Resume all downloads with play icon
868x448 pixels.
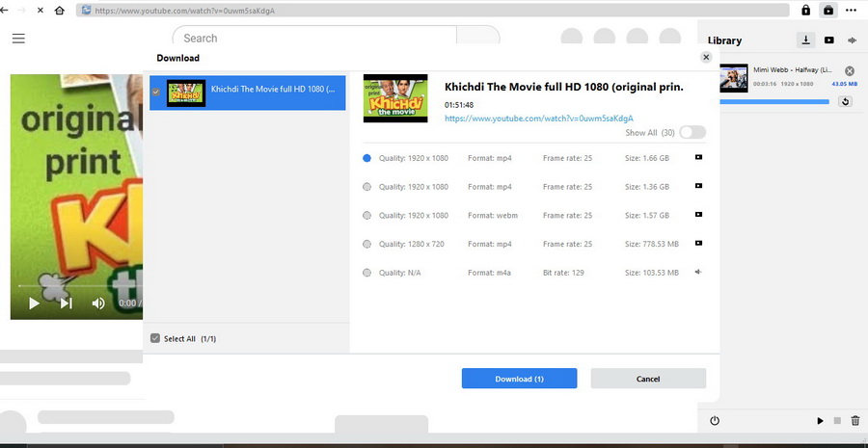pos(820,421)
